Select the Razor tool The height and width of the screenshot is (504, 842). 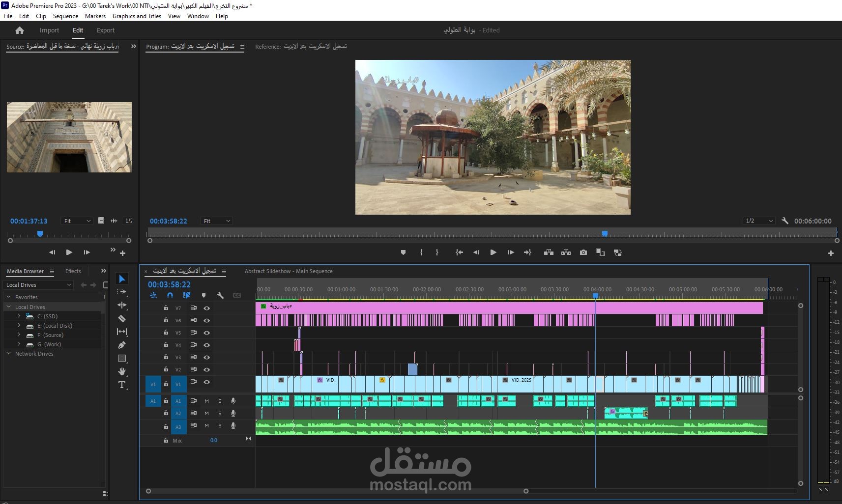(122, 318)
